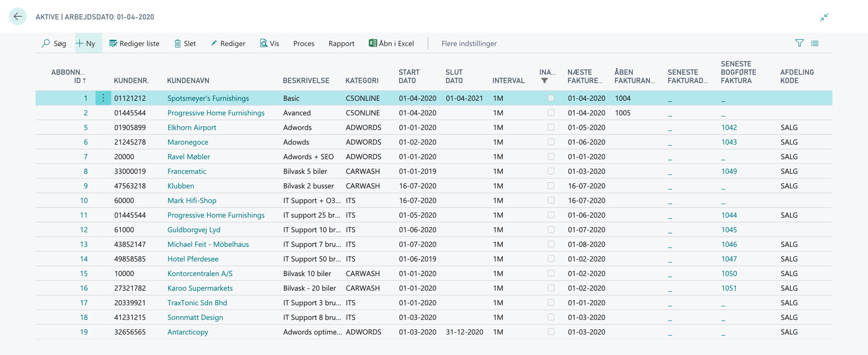Open customer Sonnmatt Design link
868x355 pixels.
click(x=195, y=317)
